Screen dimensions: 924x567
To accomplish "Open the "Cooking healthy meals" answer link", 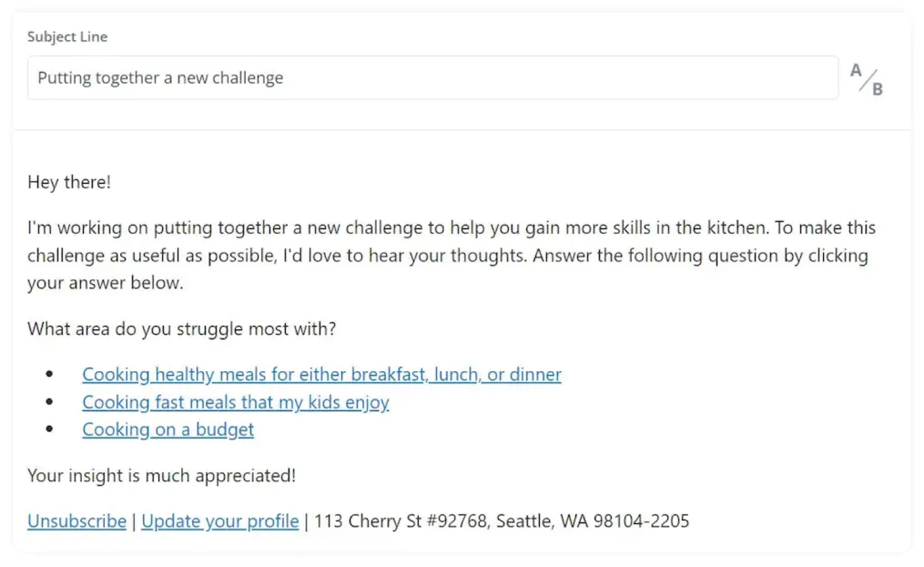I will click(x=322, y=374).
